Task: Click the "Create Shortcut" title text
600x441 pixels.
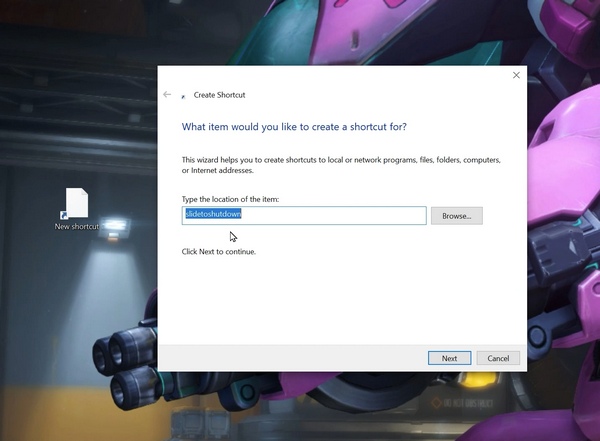Action: (x=219, y=95)
